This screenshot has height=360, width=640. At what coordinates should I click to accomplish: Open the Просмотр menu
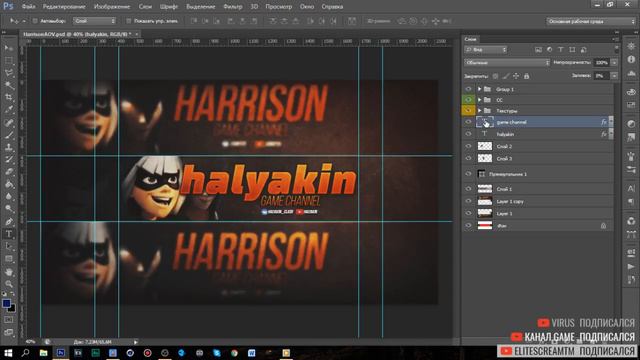pos(278,7)
